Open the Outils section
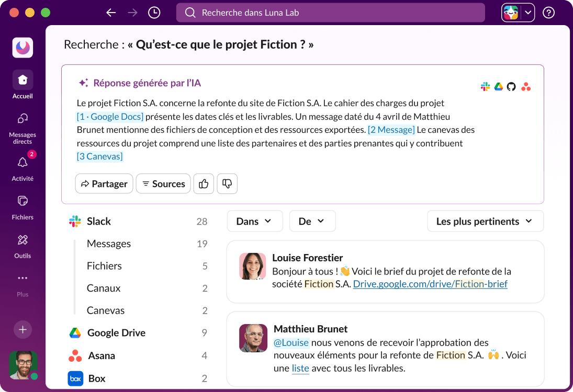The height and width of the screenshot is (392, 573). [x=22, y=243]
